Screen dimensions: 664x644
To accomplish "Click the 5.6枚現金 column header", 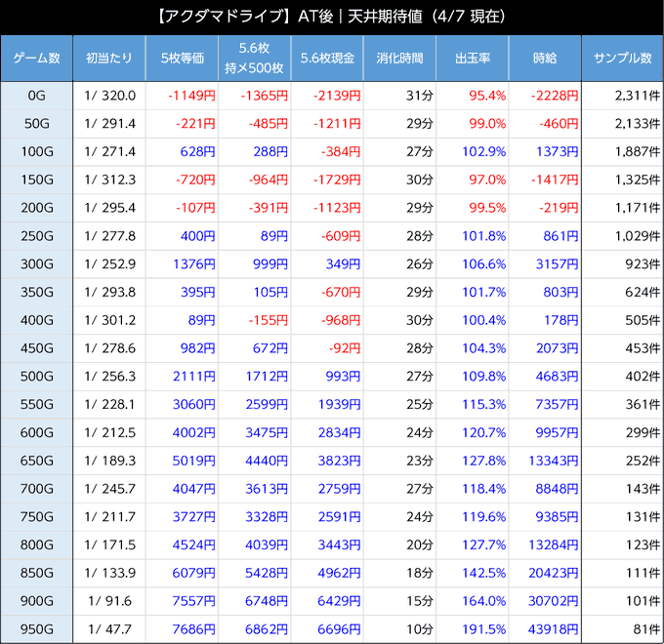I will (326, 59).
